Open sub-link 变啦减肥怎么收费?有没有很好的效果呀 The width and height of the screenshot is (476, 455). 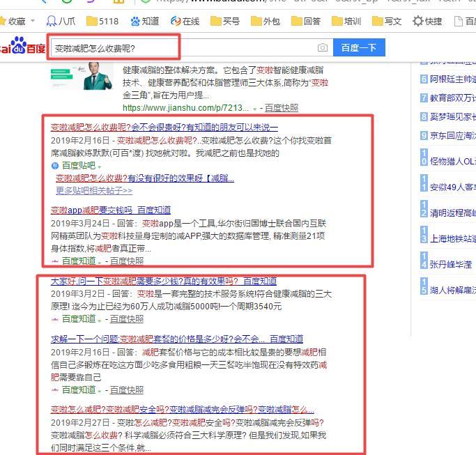[x=145, y=178]
